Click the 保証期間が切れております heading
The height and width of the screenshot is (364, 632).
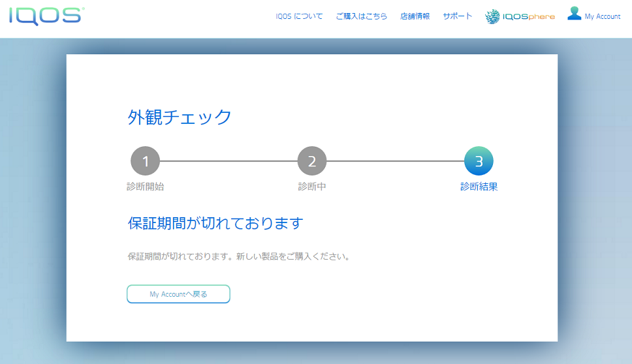pyautogui.click(x=215, y=223)
